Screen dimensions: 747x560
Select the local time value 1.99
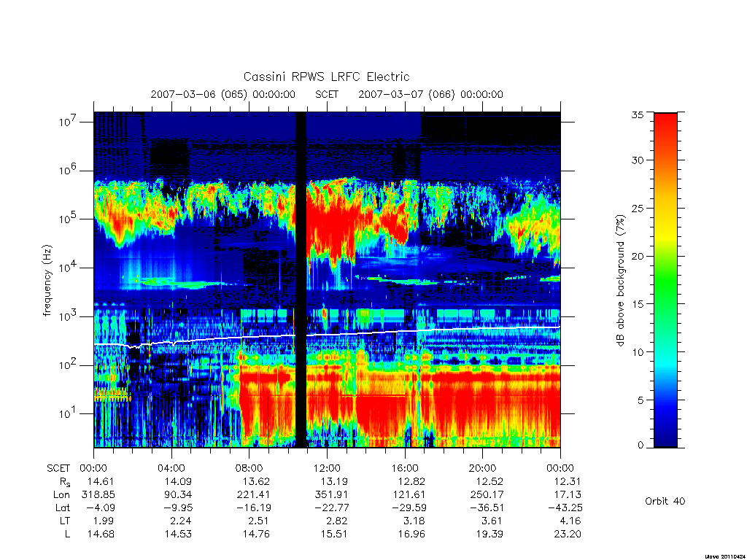pyautogui.click(x=104, y=521)
